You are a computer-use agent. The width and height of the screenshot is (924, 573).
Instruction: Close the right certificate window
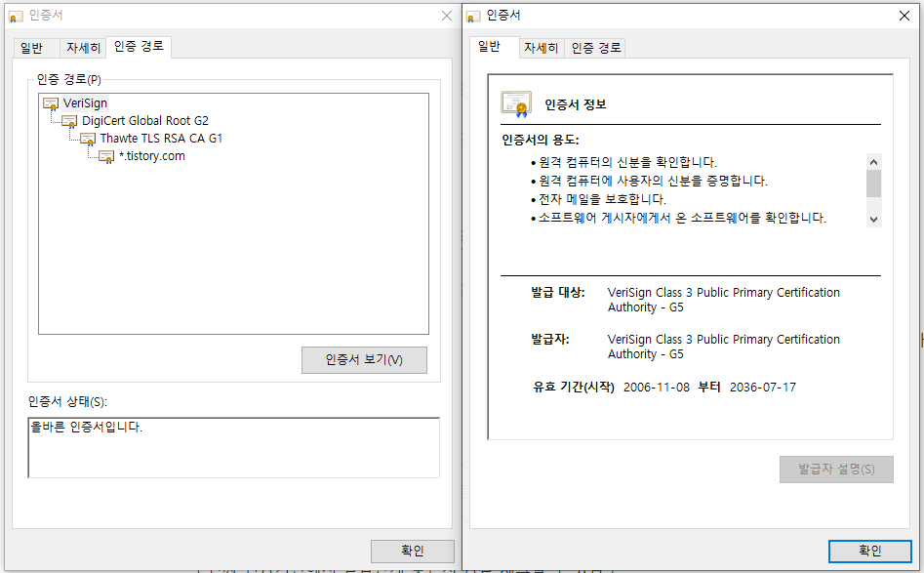point(904,16)
